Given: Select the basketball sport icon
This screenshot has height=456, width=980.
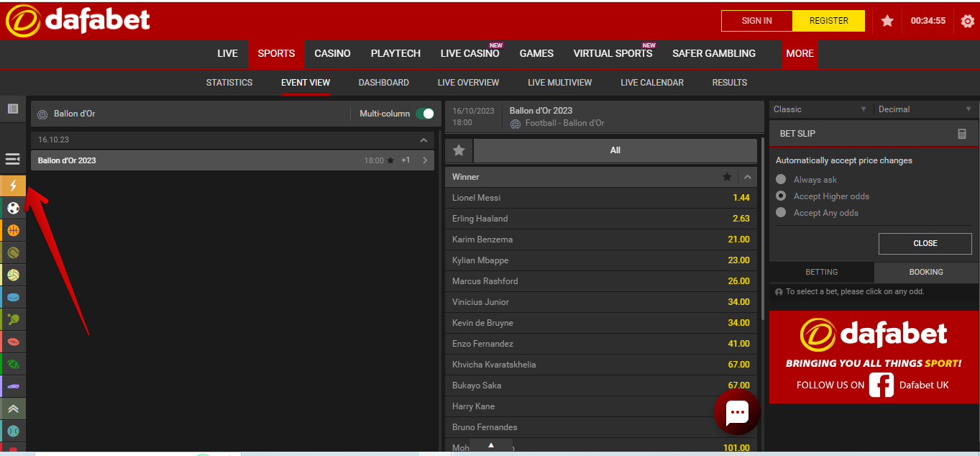Looking at the screenshot, I should tap(13, 231).
